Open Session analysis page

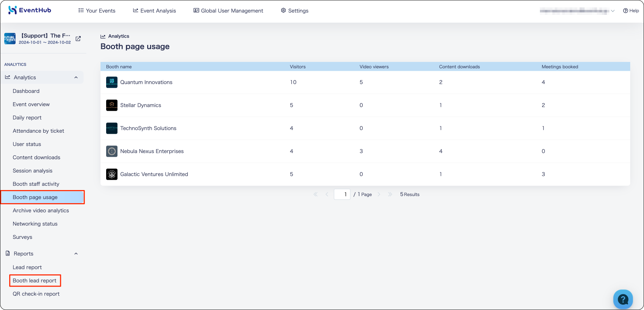click(33, 171)
